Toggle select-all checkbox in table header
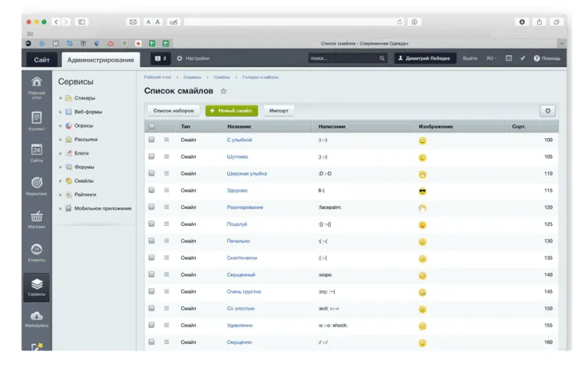The height and width of the screenshot is (379, 588). (x=151, y=126)
